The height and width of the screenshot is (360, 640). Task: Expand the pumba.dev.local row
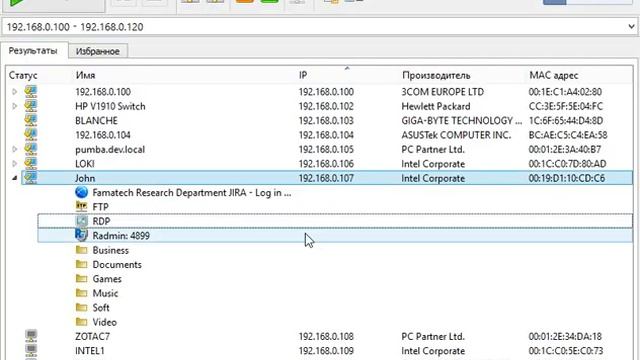tap(15, 149)
